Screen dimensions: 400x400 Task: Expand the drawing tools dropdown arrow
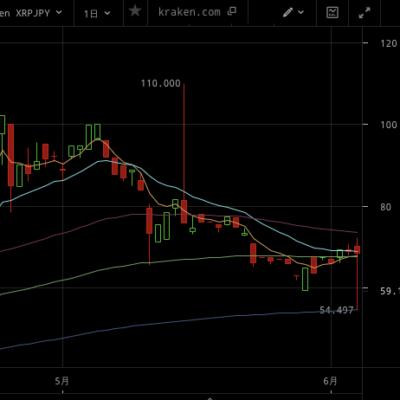coord(301,13)
